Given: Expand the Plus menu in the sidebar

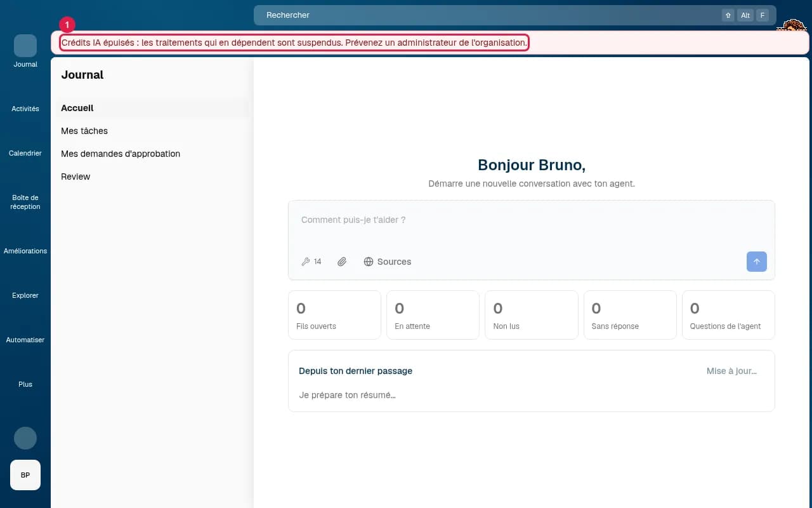Looking at the screenshot, I should 25,384.
